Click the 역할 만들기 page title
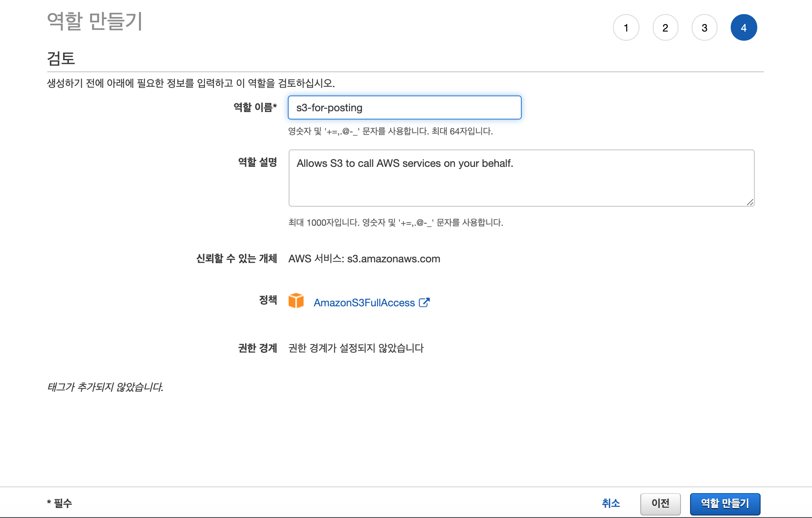Image resolution: width=812 pixels, height=518 pixels. click(x=95, y=21)
